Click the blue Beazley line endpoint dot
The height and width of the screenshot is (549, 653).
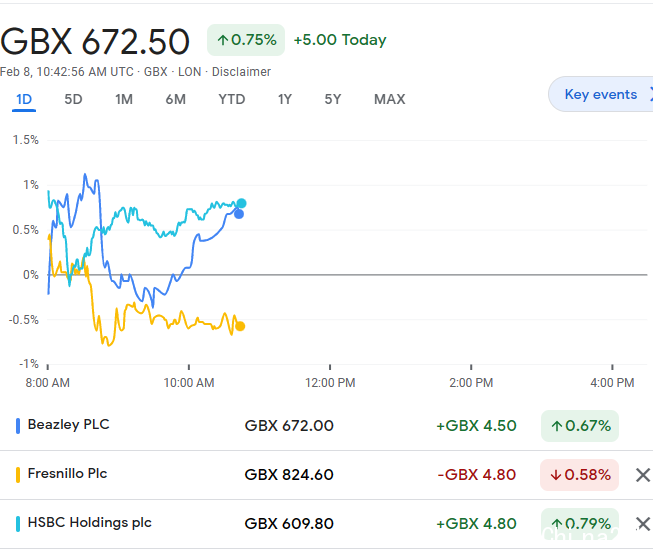pyautogui.click(x=239, y=213)
